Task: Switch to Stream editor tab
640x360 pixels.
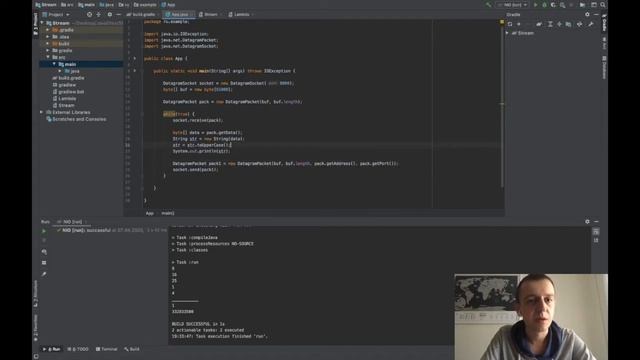Action: [209, 14]
